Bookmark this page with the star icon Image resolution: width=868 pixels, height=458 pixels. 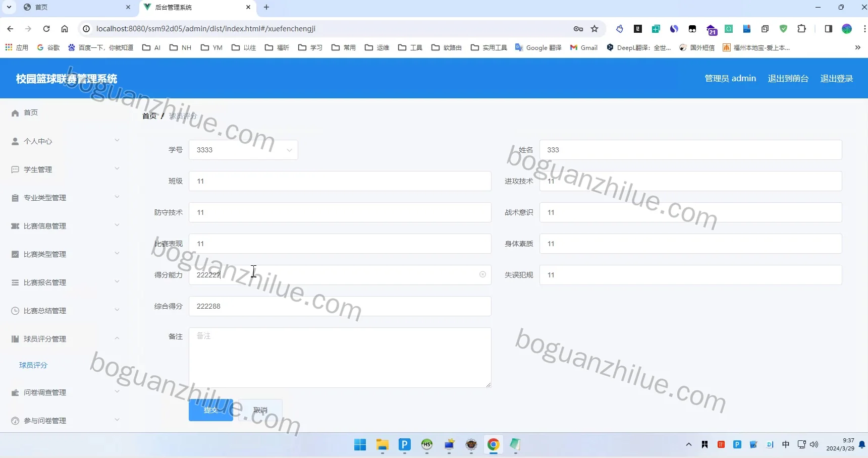(594, 29)
